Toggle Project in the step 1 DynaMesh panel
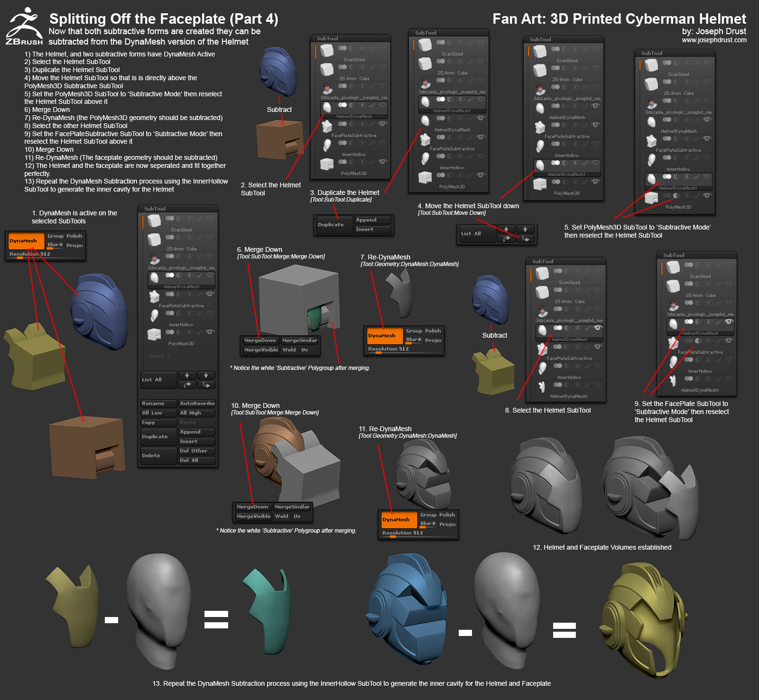 click(75, 245)
